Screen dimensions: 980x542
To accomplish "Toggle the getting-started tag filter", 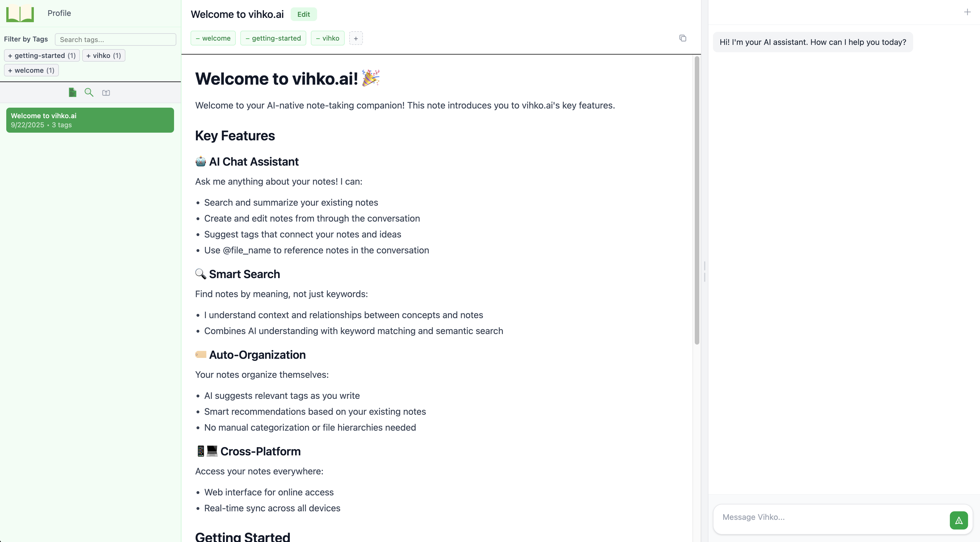I will (x=42, y=55).
